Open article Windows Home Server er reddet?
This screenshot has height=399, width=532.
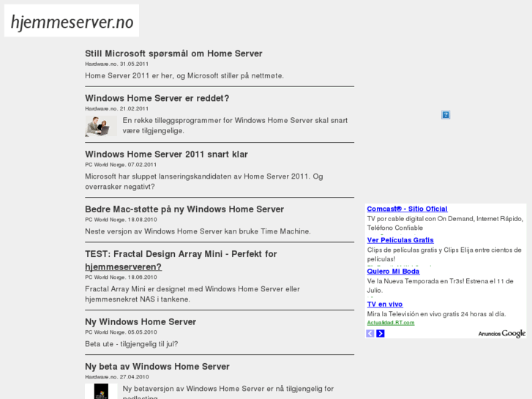pyautogui.click(x=157, y=99)
